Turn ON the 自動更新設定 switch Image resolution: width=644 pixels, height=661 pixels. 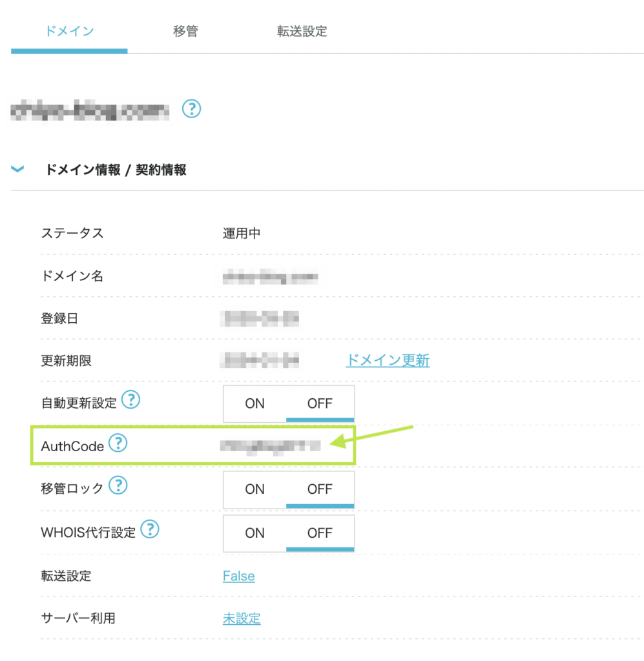[254, 403]
